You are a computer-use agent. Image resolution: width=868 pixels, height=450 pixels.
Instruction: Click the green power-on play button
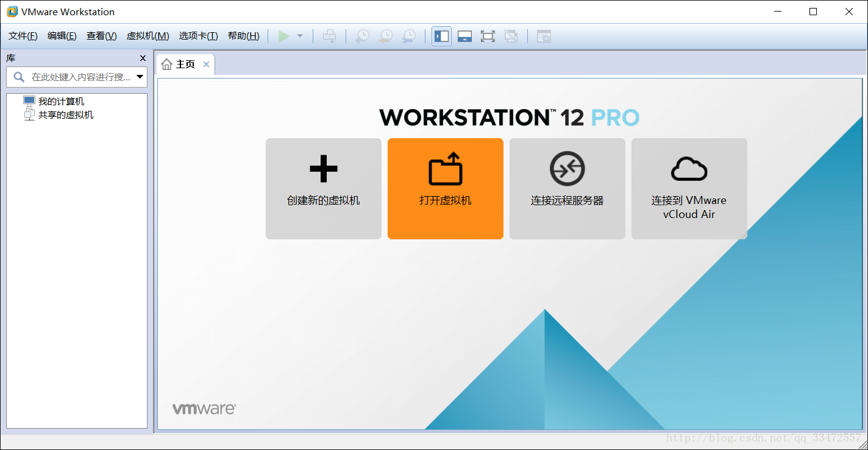point(283,36)
